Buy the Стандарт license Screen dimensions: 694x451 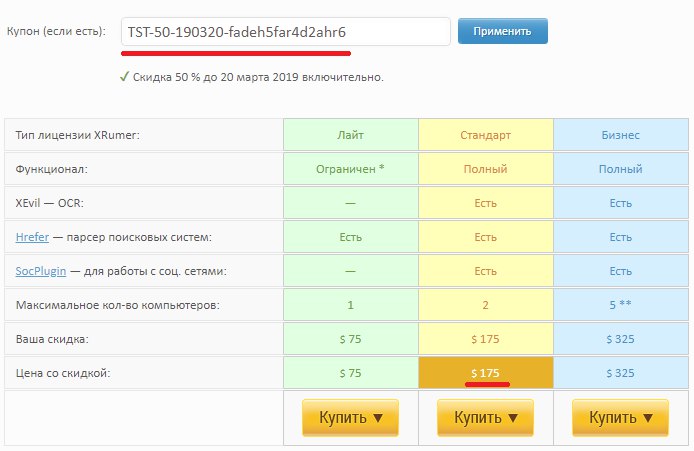486,417
